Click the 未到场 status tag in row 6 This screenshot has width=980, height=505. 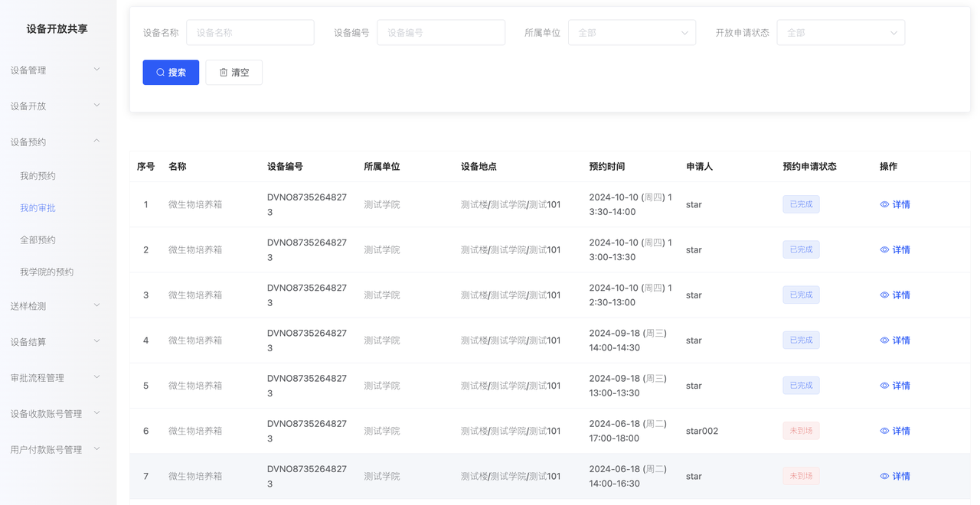(801, 431)
